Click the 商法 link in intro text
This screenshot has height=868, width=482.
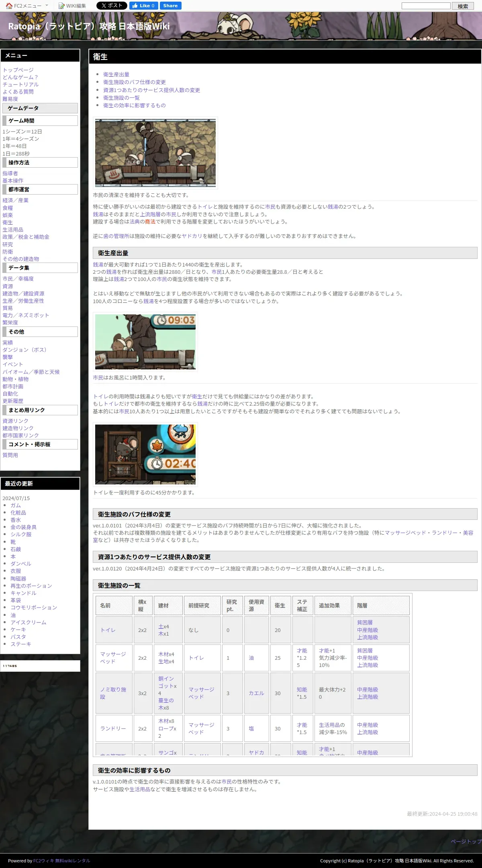pyautogui.click(x=150, y=222)
